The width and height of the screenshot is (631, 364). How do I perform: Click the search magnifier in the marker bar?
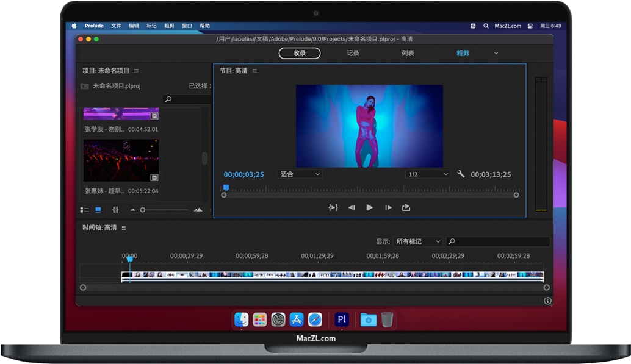(453, 241)
